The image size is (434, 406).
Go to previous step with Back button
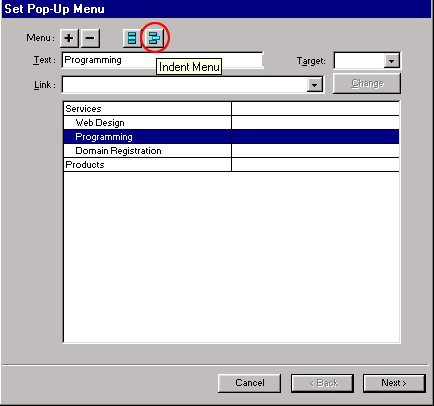322,383
